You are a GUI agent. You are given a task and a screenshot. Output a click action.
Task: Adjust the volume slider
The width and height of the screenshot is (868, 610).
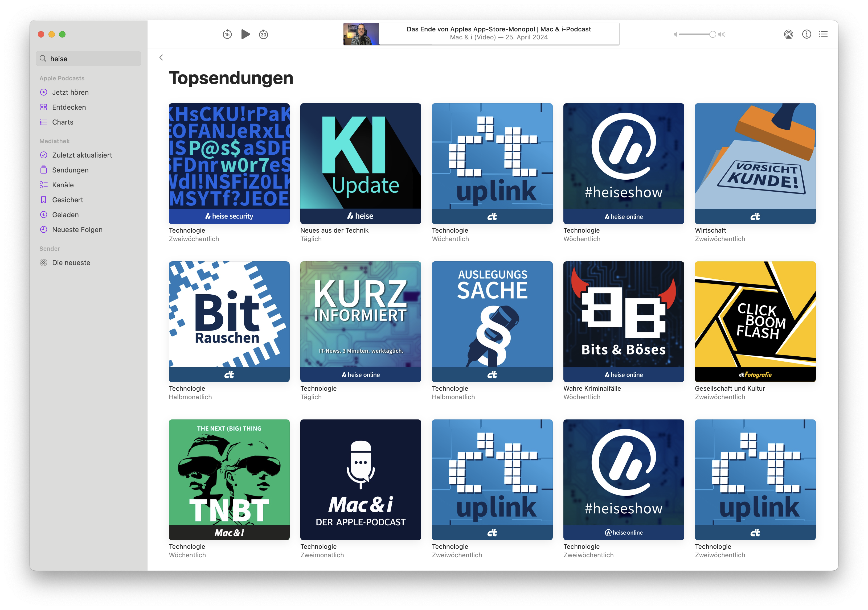(712, 34)
